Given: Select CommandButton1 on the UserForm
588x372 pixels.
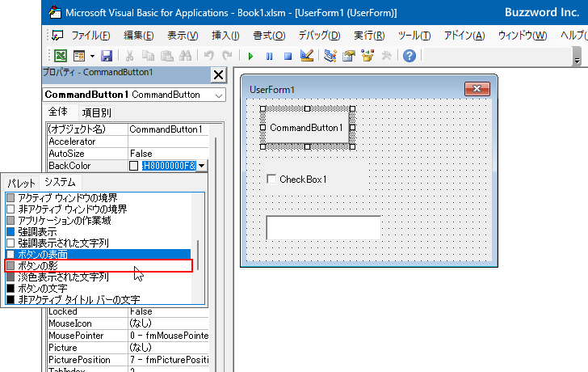Looking at the screenshot, I should click(x=307, y=128).
